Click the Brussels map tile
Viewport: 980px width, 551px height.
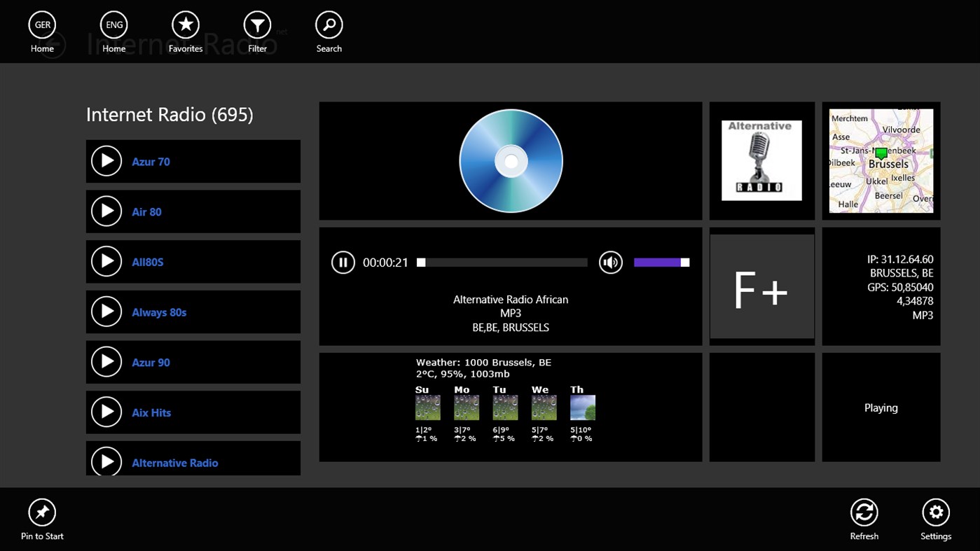881,160
